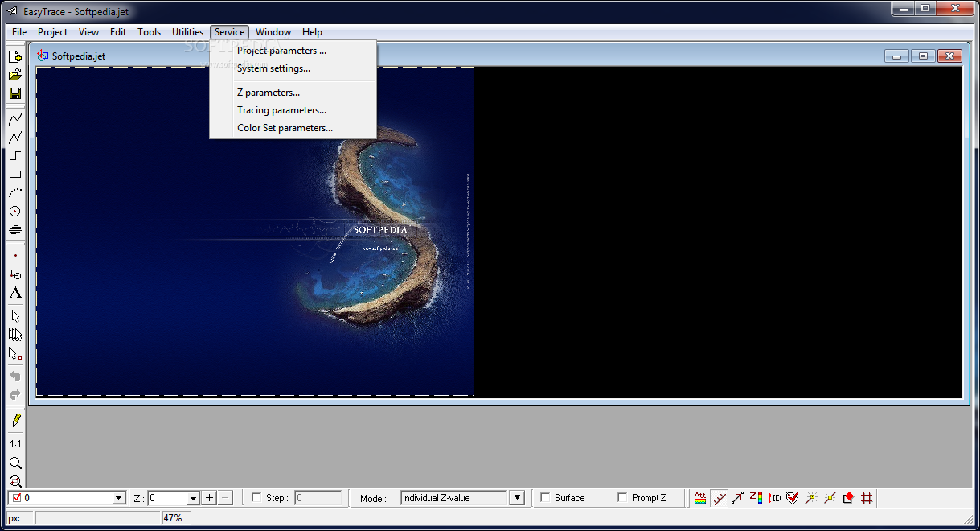980x531 pixels.
Task: Save the project with the floppy disk icon
Action: tap(14, 94)
